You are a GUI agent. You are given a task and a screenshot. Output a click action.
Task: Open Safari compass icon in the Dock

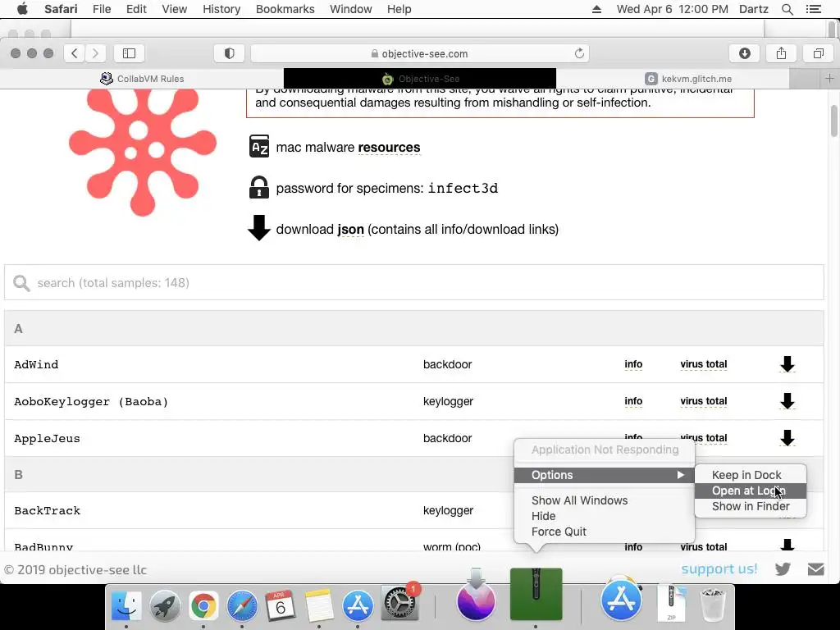click(242, 606)
